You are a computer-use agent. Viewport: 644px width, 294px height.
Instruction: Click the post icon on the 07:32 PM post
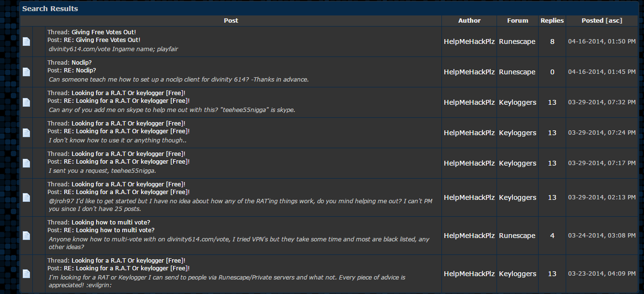[x=26, y=102]
